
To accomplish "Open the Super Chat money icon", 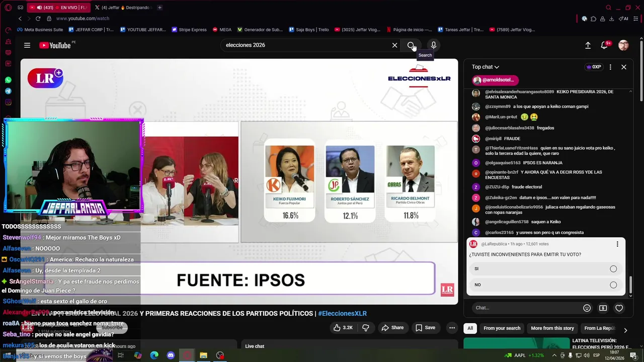I will pyautogui.click(x=603, y=308).
